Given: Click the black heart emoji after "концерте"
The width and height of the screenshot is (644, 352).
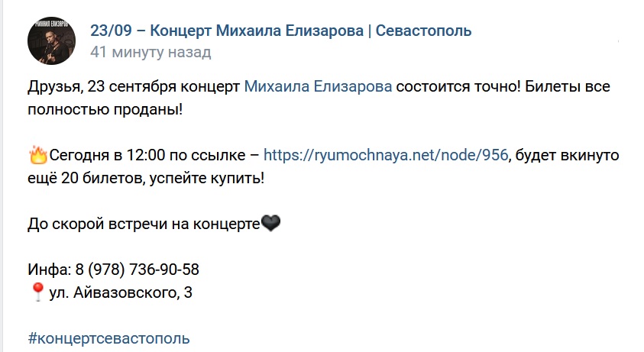Looking at the screenshot, I should (270, 224).
